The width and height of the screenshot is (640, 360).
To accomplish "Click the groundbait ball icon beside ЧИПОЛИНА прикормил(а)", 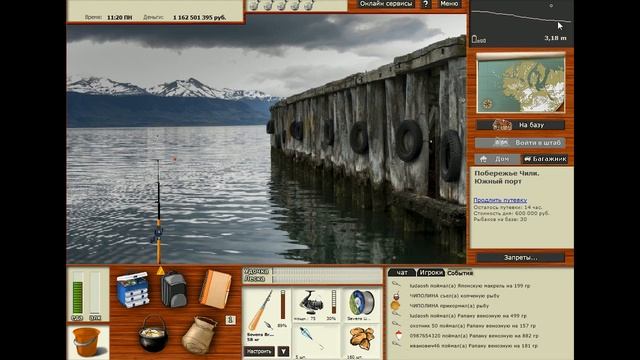I will pos(395,305).
